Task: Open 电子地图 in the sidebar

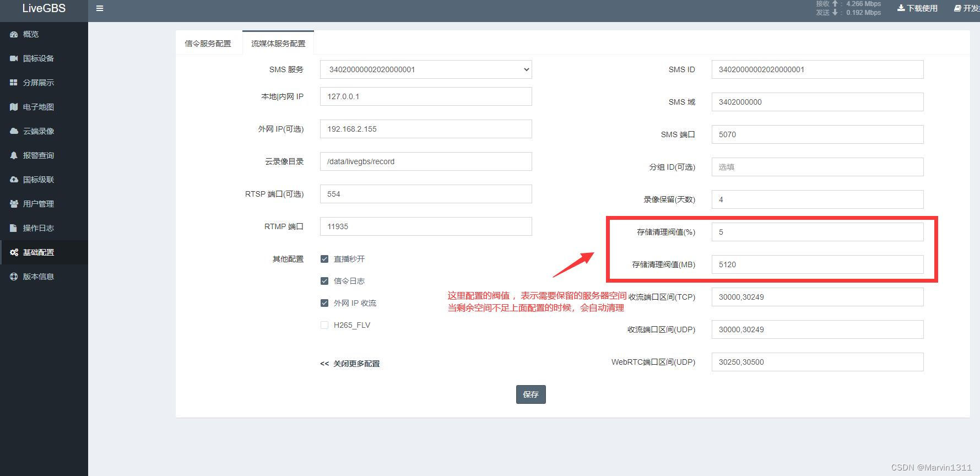Action: [44, 107]
